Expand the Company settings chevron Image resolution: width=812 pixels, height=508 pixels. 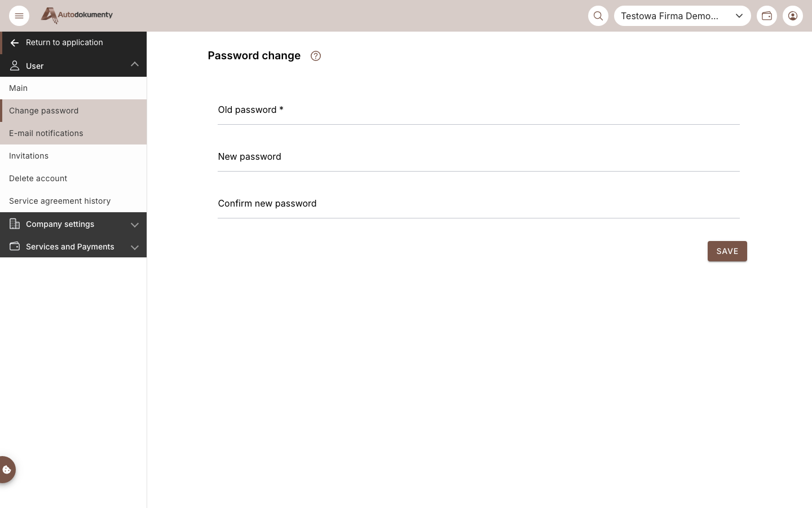click(135, 225)
